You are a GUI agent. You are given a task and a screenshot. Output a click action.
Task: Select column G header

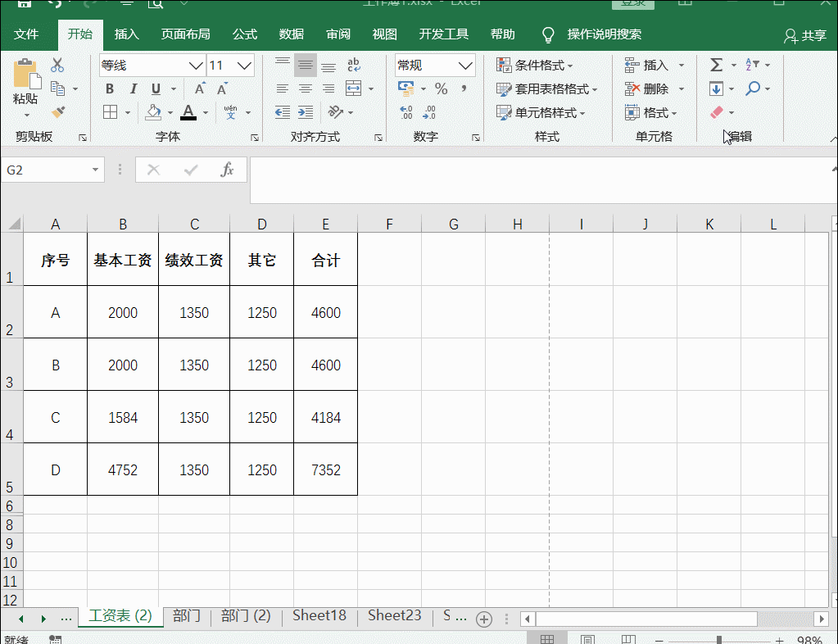point(453,224)
